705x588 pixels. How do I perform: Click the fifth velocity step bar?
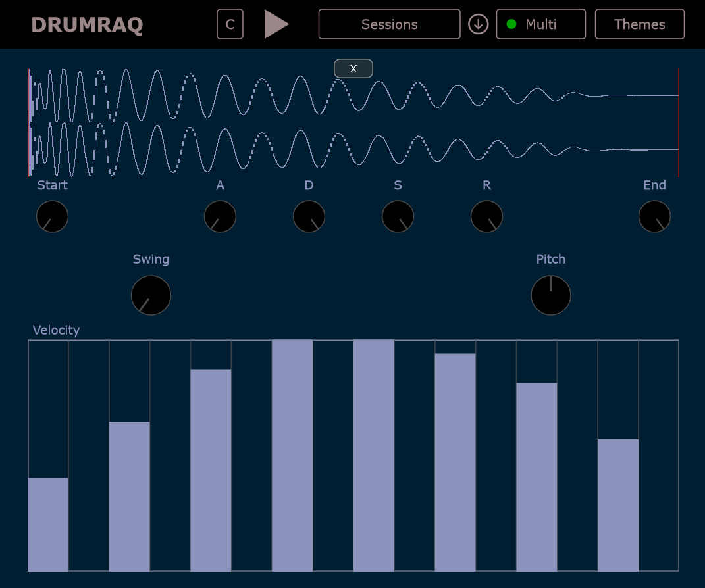coord(211,470)
